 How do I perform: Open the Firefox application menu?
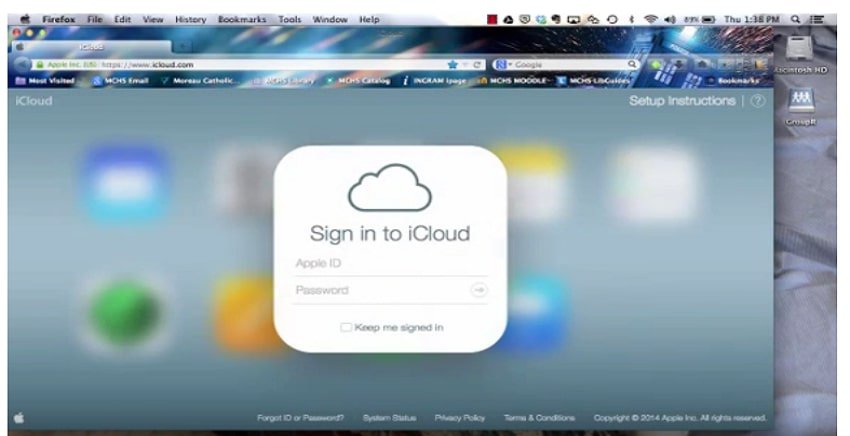click(59, 20)
